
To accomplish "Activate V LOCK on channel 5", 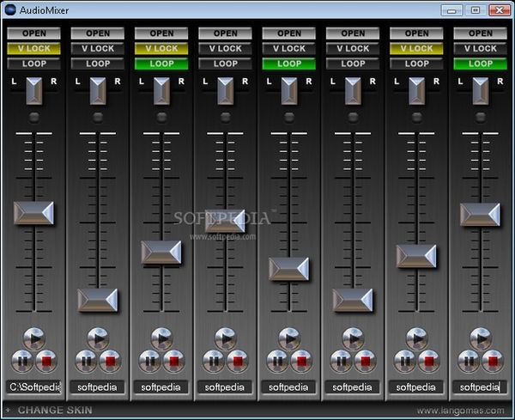I will (x=288, y=49).
